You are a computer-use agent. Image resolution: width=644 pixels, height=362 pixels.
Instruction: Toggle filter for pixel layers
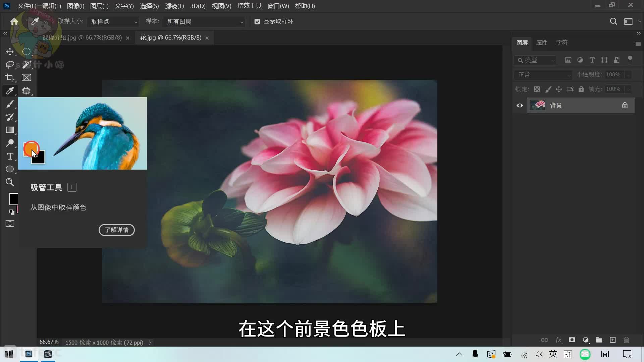(568, 60)
